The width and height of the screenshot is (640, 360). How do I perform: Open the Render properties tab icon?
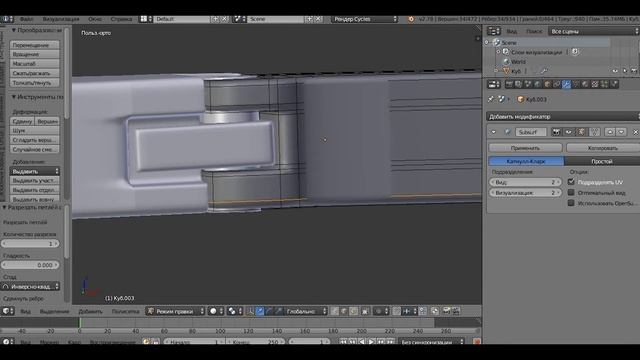pyautogui.click(x=509, y=84)
